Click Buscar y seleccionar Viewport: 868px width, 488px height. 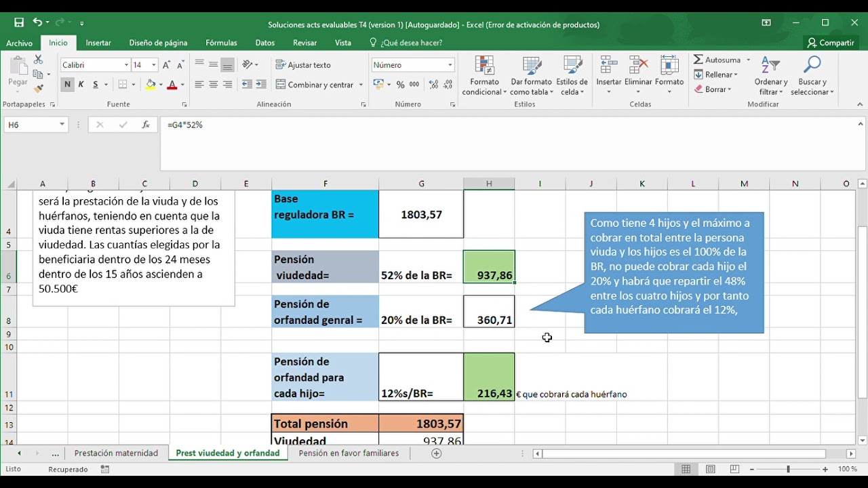(812, 76)
